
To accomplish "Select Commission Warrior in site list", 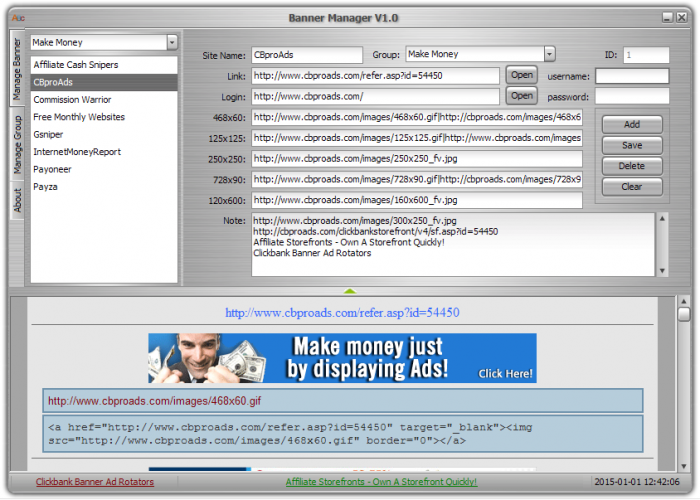I will point(72,100).
